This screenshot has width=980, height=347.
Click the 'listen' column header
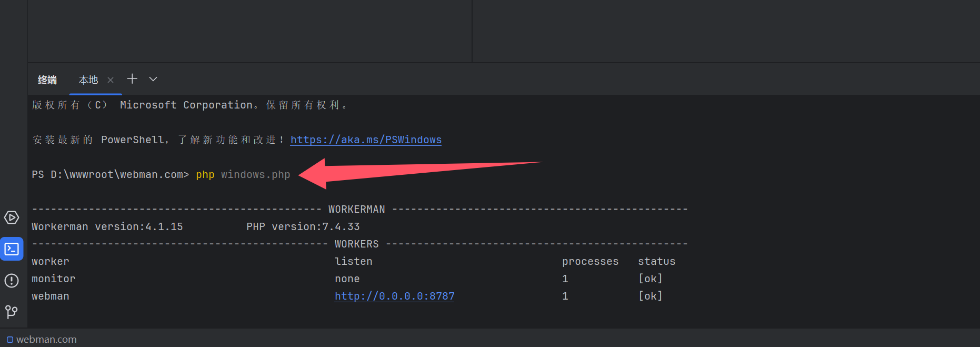pyautogui.click(x=354, y=261)
